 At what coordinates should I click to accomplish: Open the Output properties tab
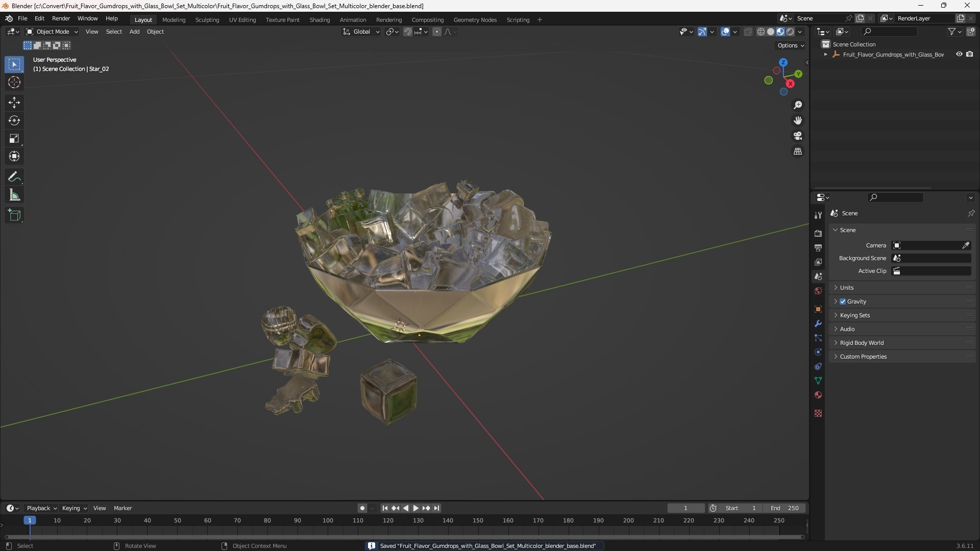(818, 247)
